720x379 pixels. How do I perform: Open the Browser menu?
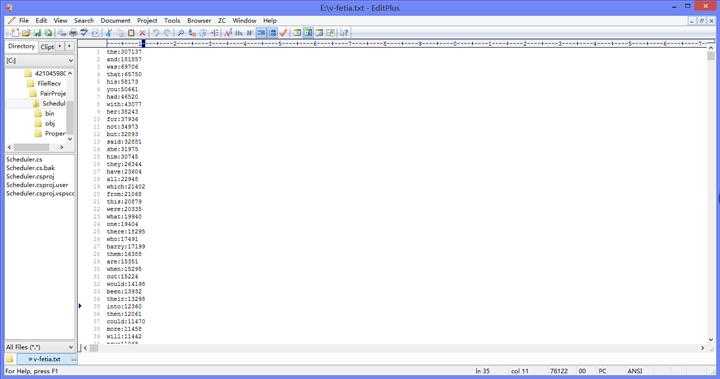tap(199, 21)
